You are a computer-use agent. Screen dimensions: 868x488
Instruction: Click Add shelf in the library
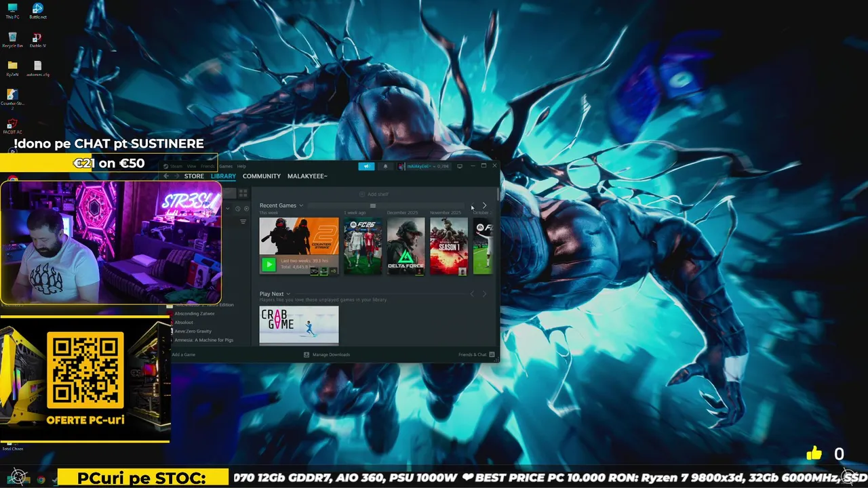(x=374, y=195)
